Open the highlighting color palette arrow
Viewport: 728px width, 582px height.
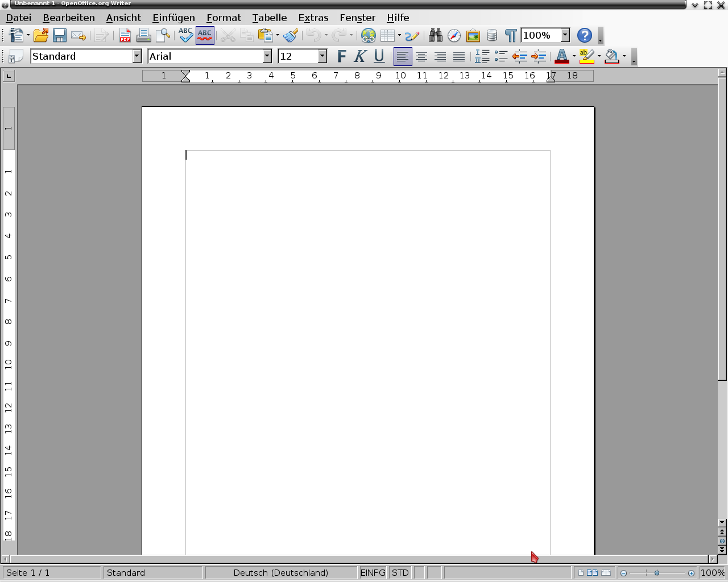[x=599, y=56]
